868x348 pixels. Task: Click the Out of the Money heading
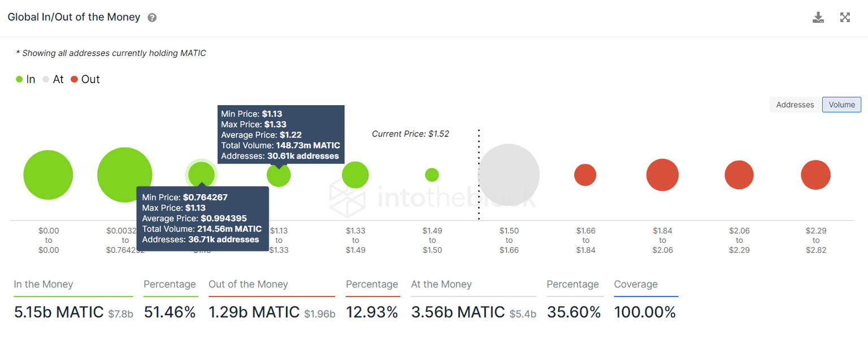click(248, 285)
